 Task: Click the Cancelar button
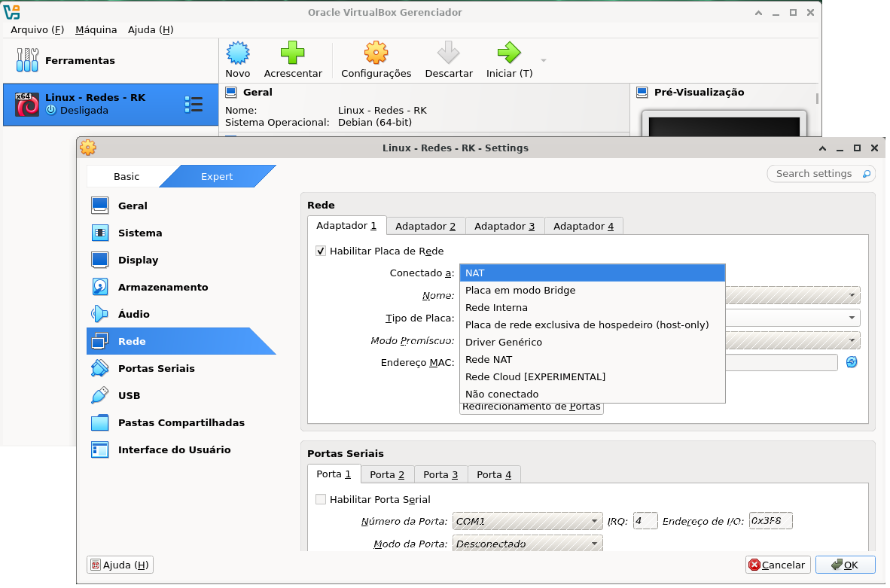click(x=777, y=565)
